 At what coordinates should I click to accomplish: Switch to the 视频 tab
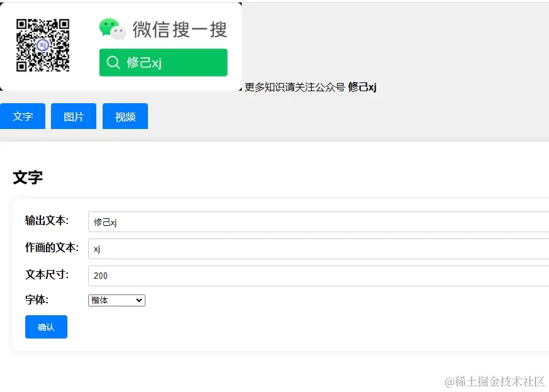pos(125,116)
